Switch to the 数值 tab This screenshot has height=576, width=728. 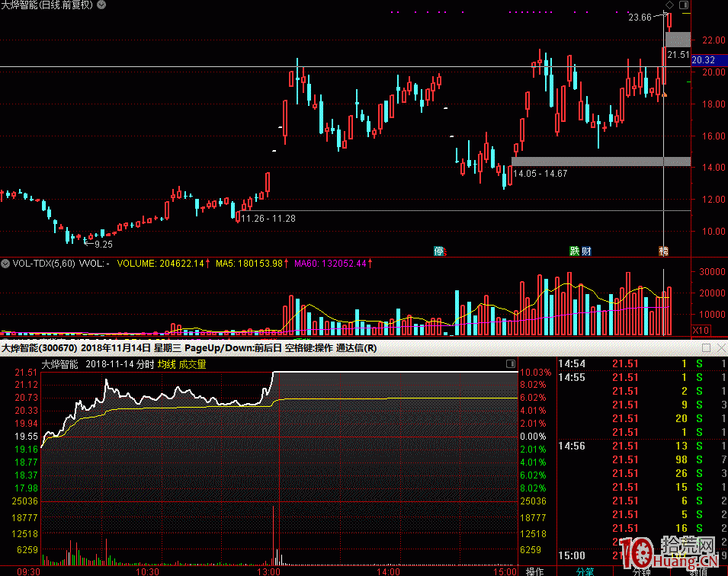(x=698, y=571)
